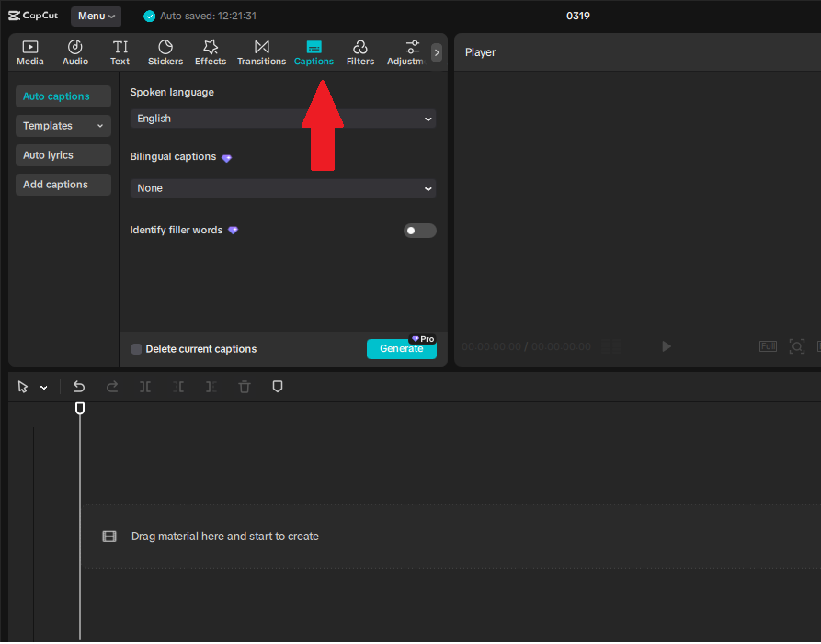The height and width of the screenshot is (644, 821).
Task: Open the Effects panel
Action: [210, 51]
